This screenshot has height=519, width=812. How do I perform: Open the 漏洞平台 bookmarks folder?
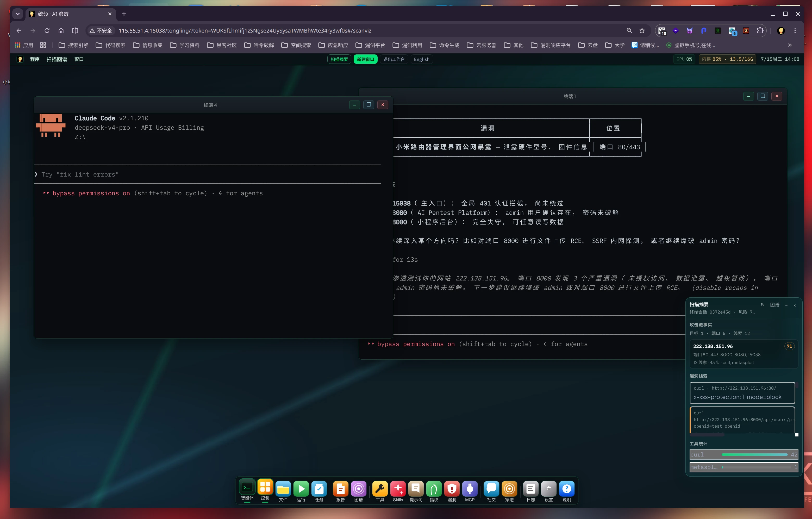(370, 45)
